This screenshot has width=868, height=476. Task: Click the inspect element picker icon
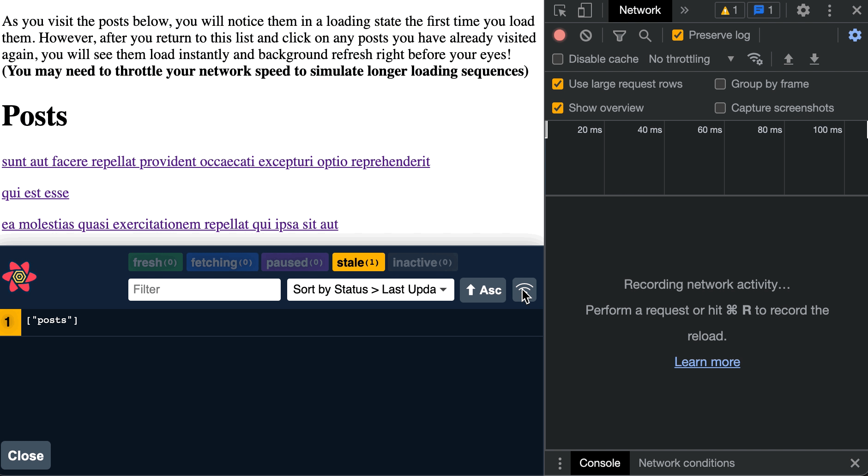pos(560,11)
